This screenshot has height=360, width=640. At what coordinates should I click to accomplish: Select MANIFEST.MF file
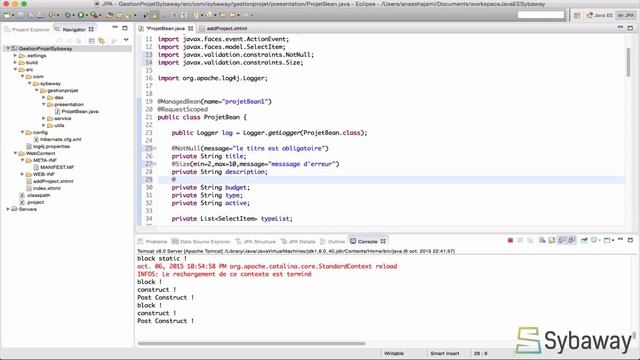(x=53, y=167)
